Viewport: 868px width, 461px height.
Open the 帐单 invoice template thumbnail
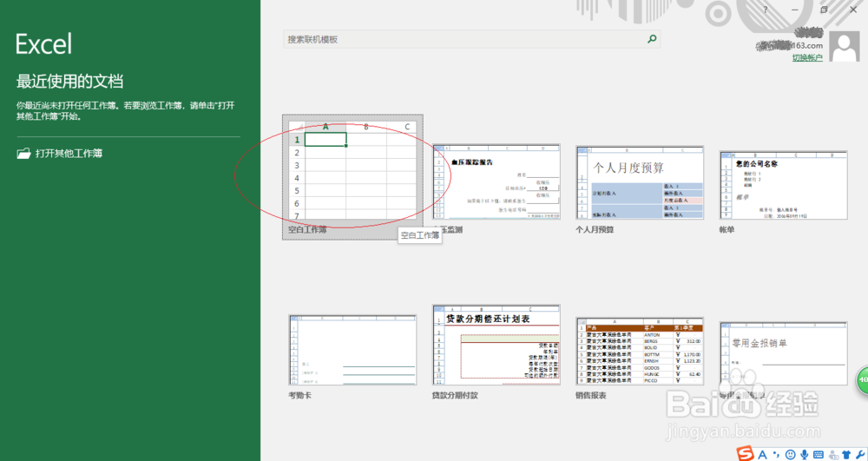[x=783, y=185]
